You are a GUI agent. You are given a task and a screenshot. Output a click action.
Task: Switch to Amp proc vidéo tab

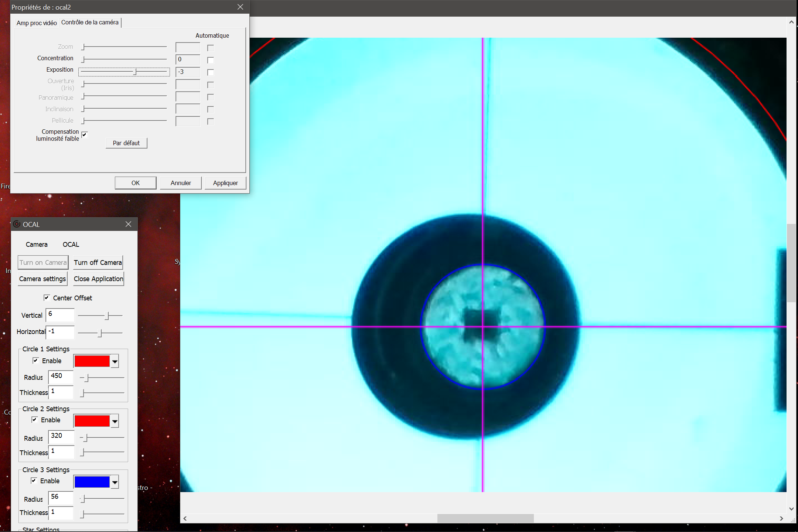[x=37, y=23]
